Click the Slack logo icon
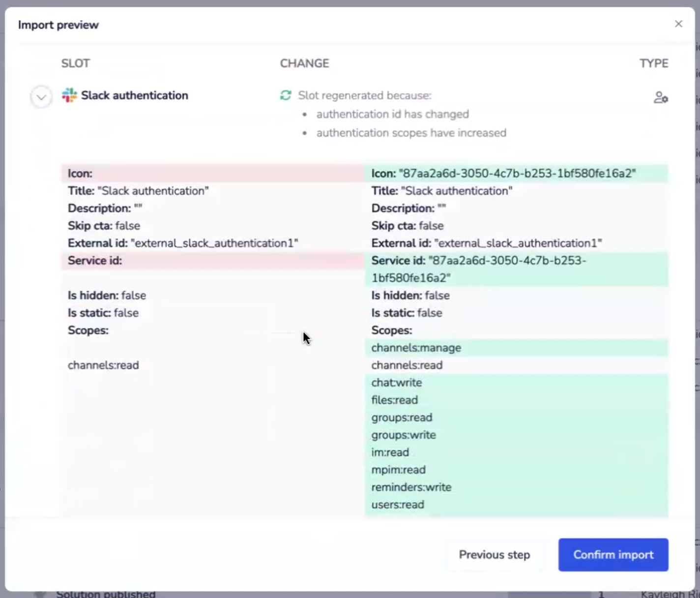This screenshot has height=598, width=700. click(x=69, y=95)
